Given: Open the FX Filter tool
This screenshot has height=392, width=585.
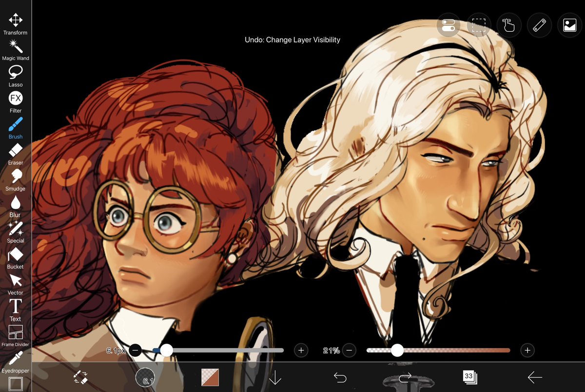Looking at the screenshot, I should pyautogui.click(x=16, y=102).
